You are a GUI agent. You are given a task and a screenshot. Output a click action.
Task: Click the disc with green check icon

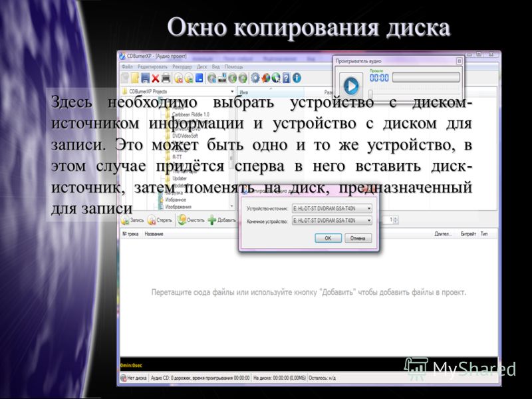(x=189, y=78)
